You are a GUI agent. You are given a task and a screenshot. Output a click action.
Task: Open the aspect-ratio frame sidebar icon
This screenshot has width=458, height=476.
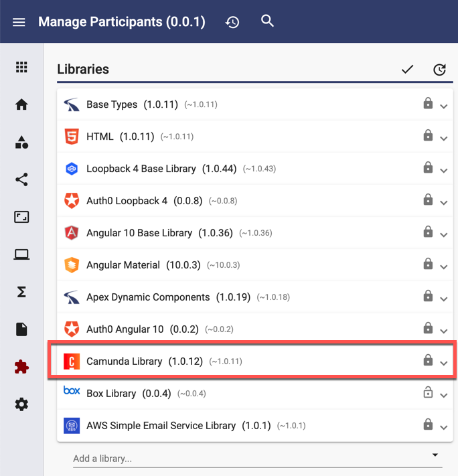pyautogui.click(x=21, y=217)
